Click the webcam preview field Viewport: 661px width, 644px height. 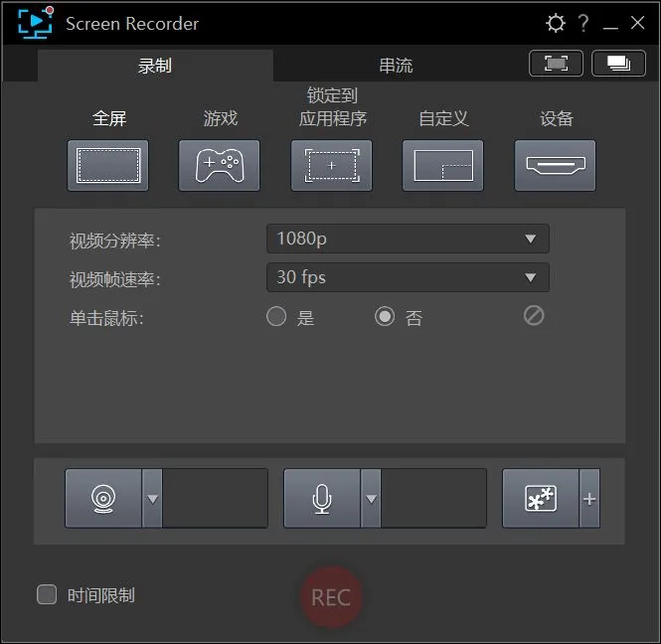(215, 498)
